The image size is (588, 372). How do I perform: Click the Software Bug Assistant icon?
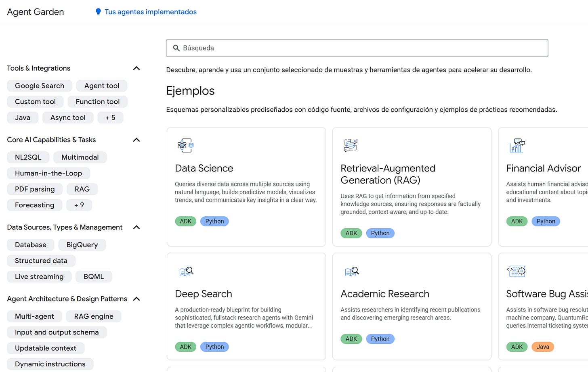[x=517, y=271]
